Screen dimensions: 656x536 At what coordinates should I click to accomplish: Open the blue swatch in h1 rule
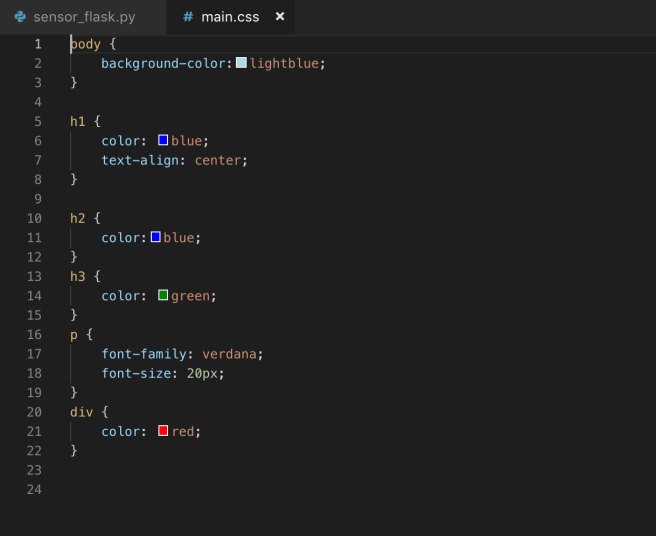[163, 140]
